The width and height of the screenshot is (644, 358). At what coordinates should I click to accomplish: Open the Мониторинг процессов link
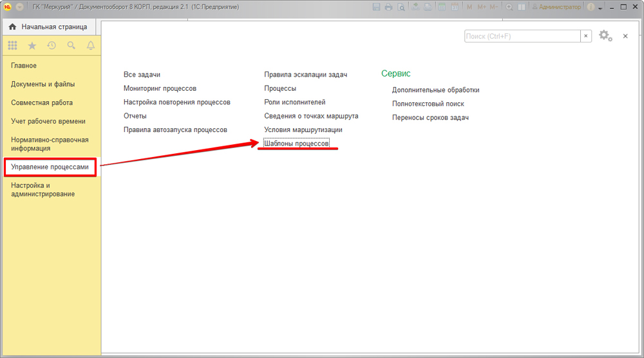click(160, 88)
